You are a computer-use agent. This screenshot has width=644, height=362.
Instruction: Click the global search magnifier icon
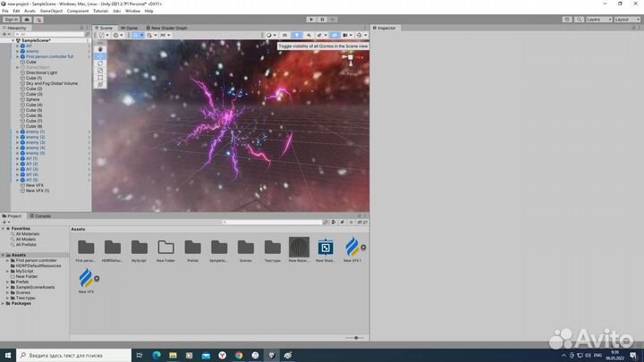pyautogui.click(x=579, y=20)
